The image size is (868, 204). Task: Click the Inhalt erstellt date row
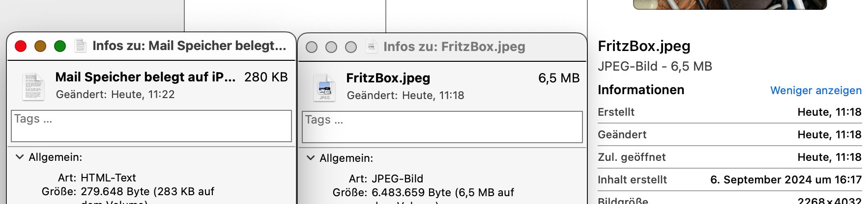click(x=729, y=179)
